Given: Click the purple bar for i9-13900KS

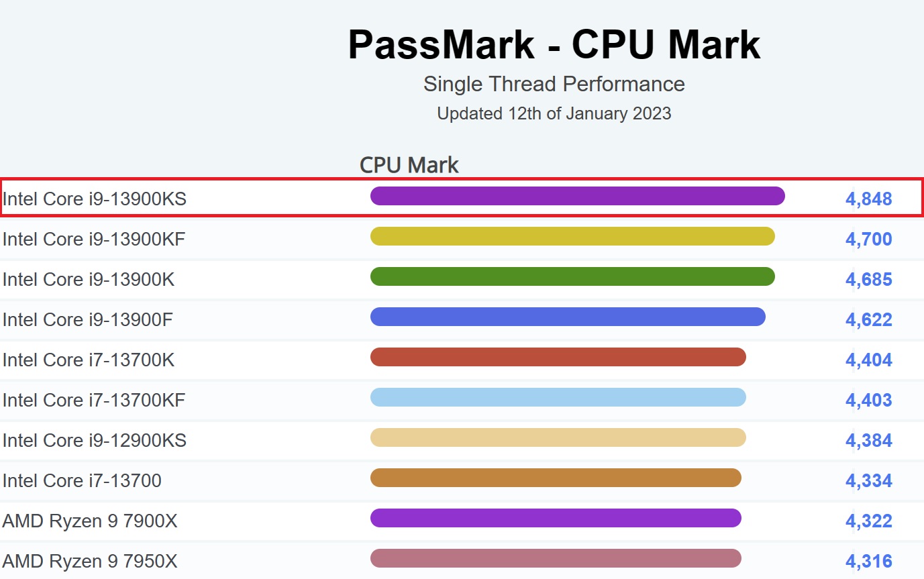Looking at the screenshot, I should [577, 196].
